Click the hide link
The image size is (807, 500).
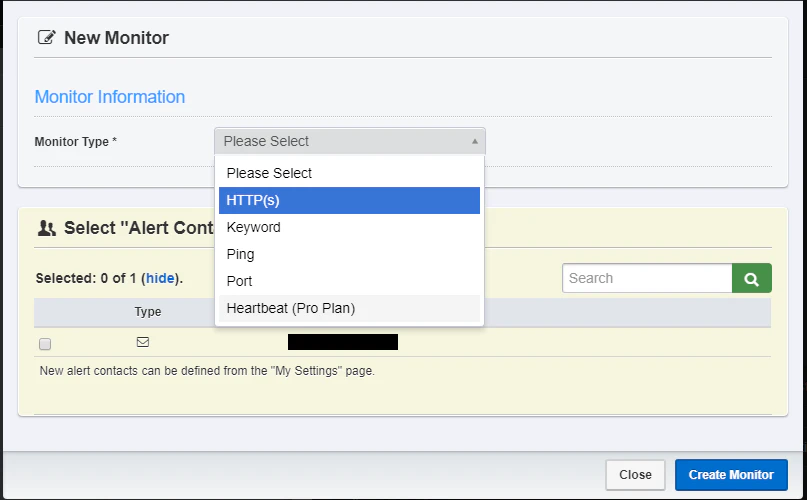click(160, 278)
